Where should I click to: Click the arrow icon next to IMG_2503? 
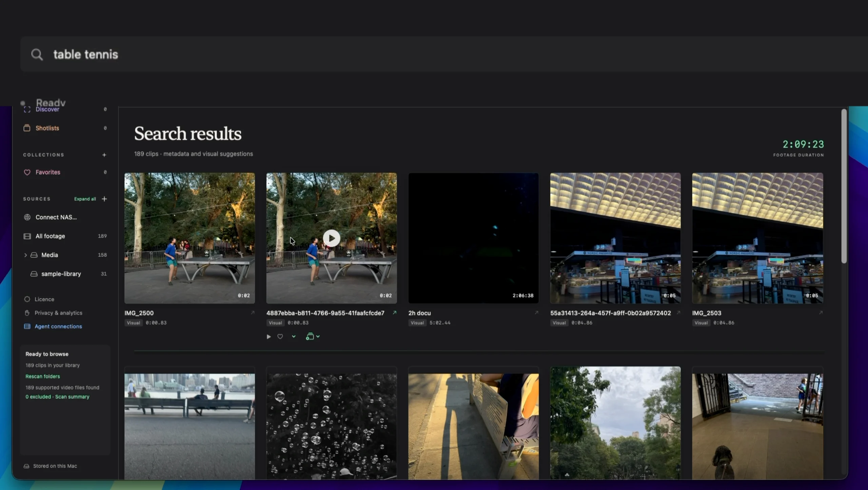(821, 313)
